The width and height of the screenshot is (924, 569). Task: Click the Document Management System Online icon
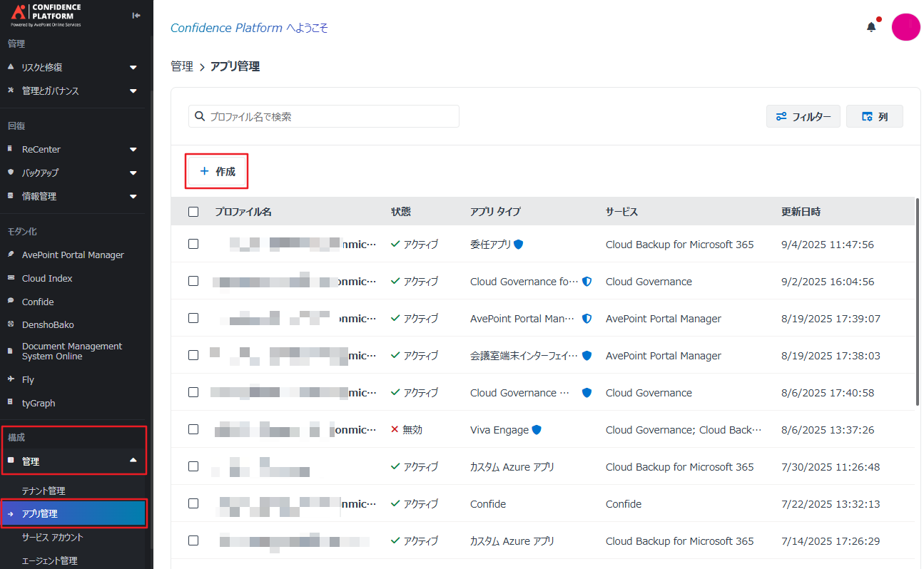click(11, 351)
